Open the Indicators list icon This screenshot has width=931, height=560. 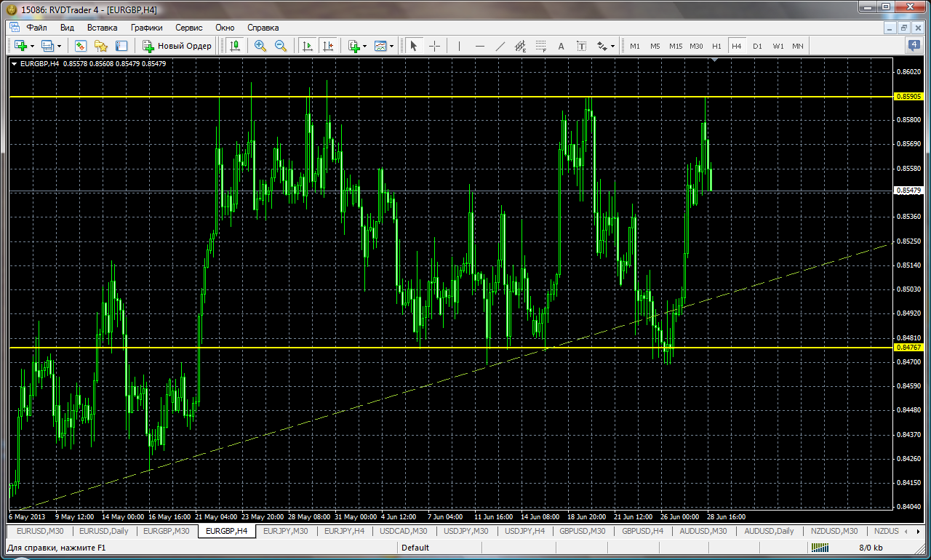coord(353,46)
